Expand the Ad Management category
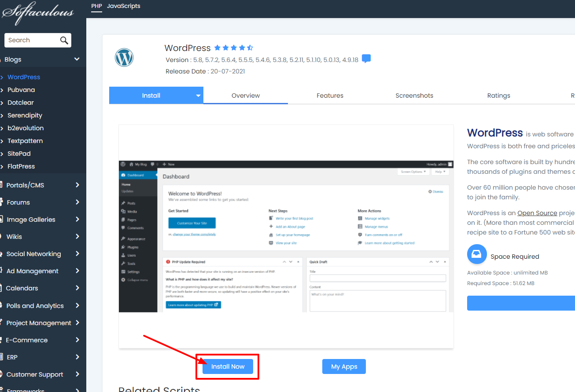Screen dimensions: 575x392 (x=43, y=271)
